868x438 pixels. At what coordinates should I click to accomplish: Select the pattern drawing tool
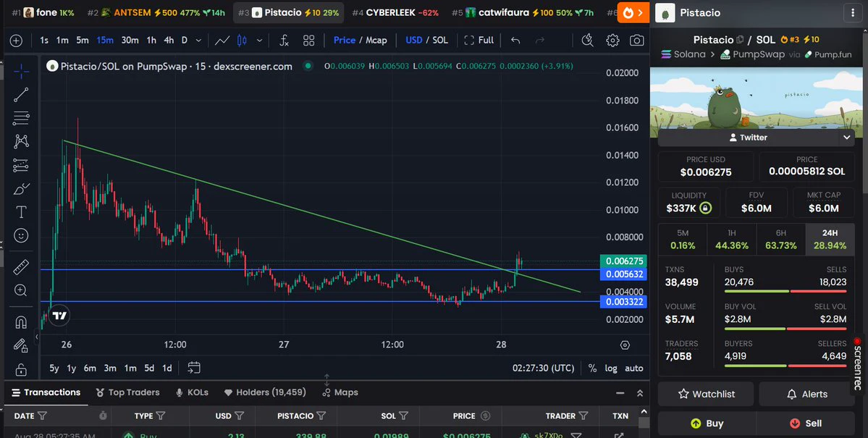(x=21, y=141)
